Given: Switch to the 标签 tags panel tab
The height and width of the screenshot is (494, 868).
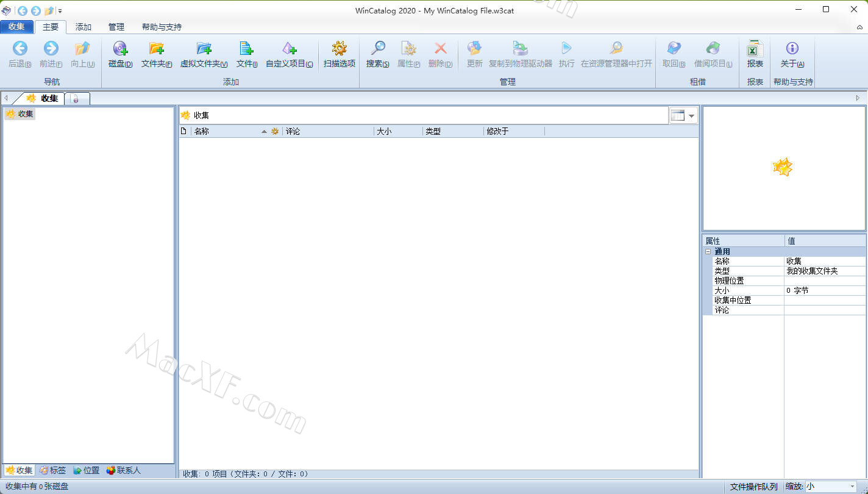Looking at the screenshot, I should (53, 470).
